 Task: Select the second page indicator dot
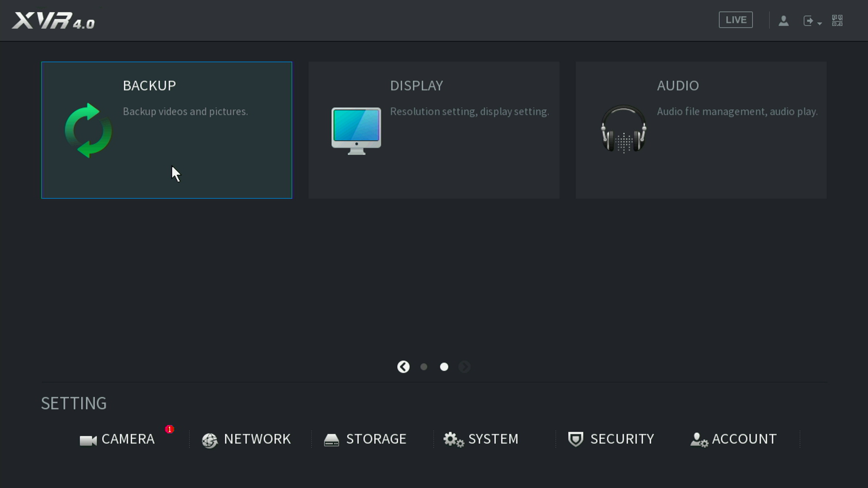coord(444,367)
